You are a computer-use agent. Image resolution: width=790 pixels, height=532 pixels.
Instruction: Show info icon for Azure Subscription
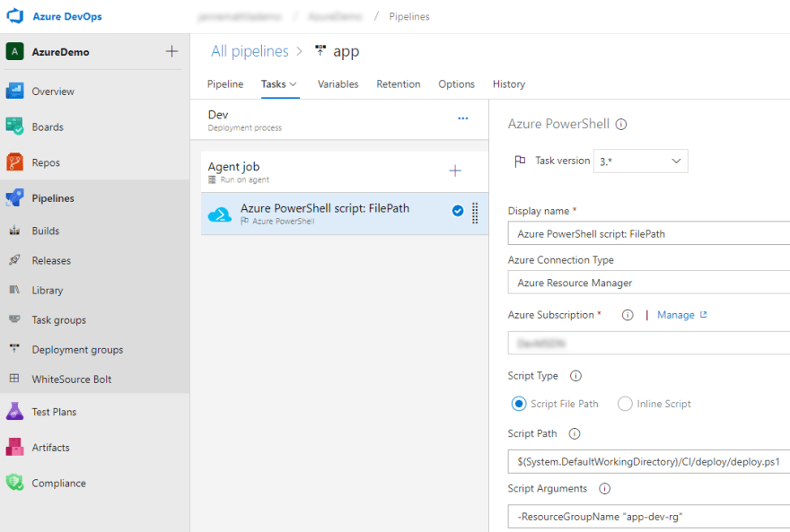coord(628,315)
